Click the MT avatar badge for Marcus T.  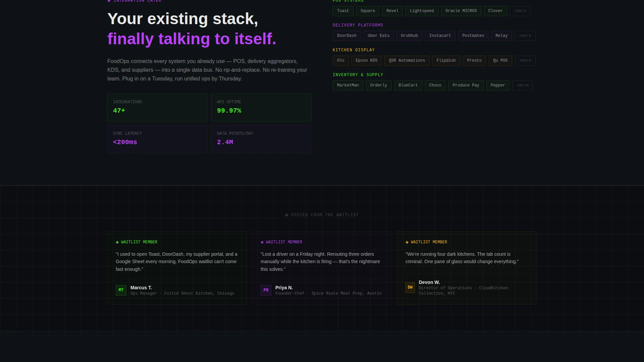(x=121, y=290)
